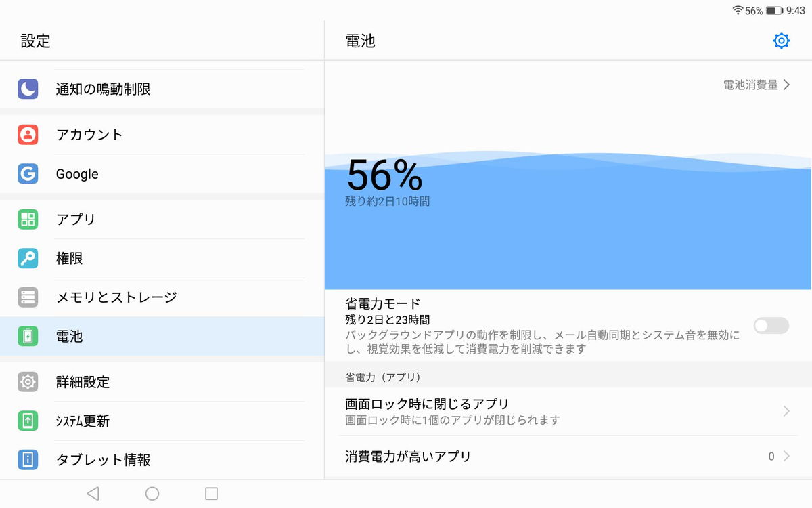Select 詳細設定 menu entry
The height and width of the screenshot is (508, 812).
(162, 382)
